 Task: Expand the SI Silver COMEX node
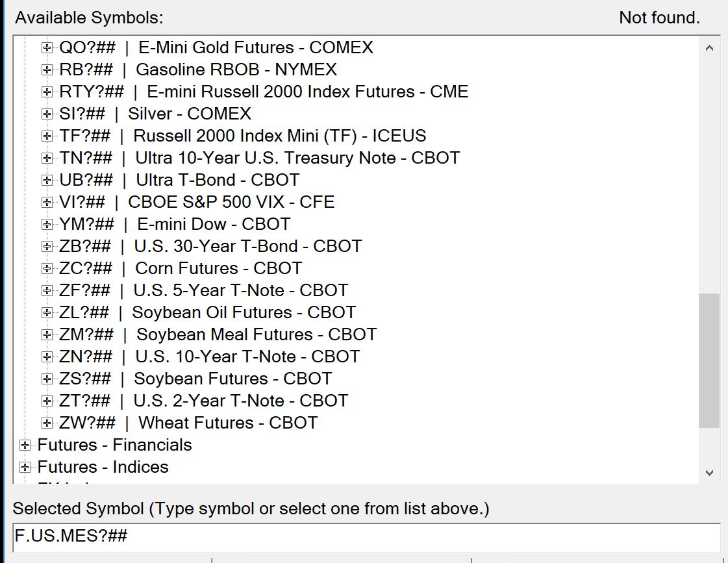click(47, 114)
